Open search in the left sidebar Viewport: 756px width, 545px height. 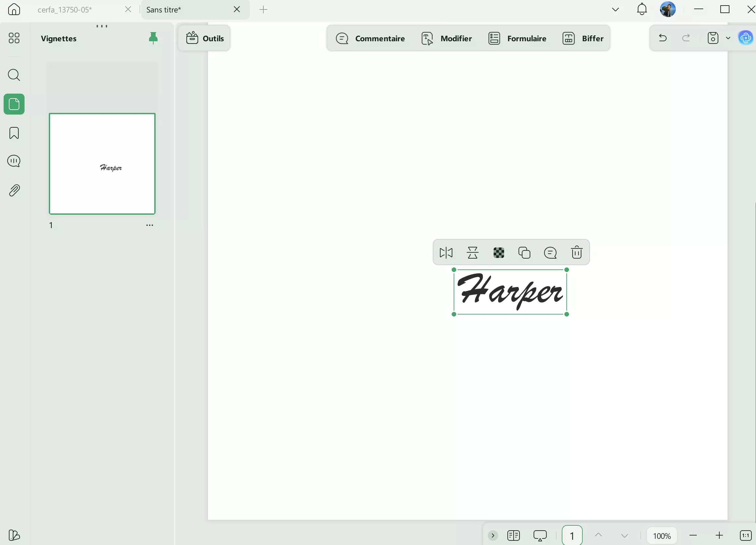[14, 75]
